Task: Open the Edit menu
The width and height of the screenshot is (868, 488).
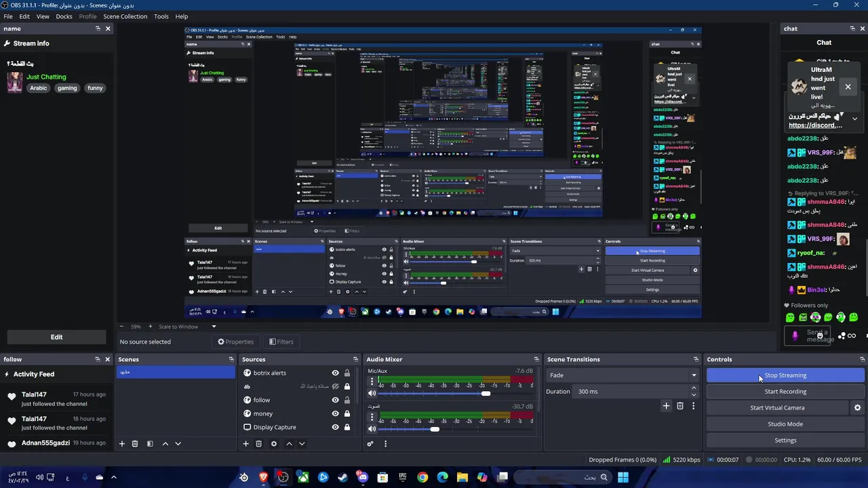Action: coord(24,16)
